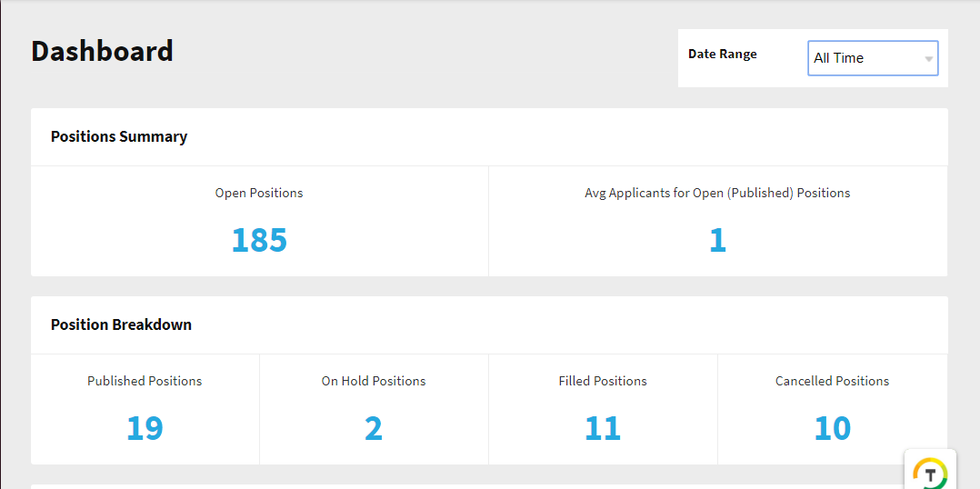Image resolution: width=980 pixels, height=489 pixels.
Task: Click the Filled Positions card
Action: [603, 409]
